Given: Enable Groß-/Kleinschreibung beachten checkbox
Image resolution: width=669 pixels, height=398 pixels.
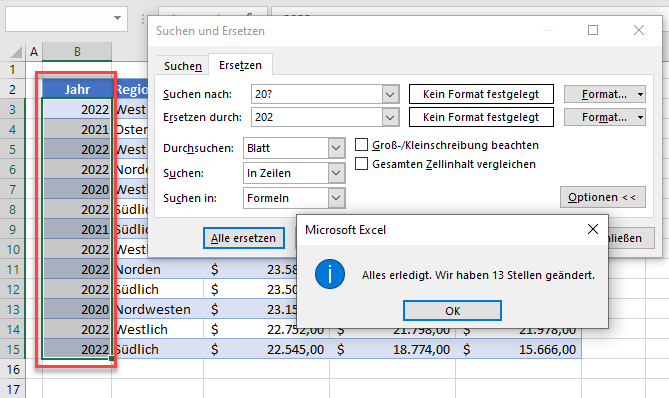Looking at the screenshot, I should tap(361, 145).
